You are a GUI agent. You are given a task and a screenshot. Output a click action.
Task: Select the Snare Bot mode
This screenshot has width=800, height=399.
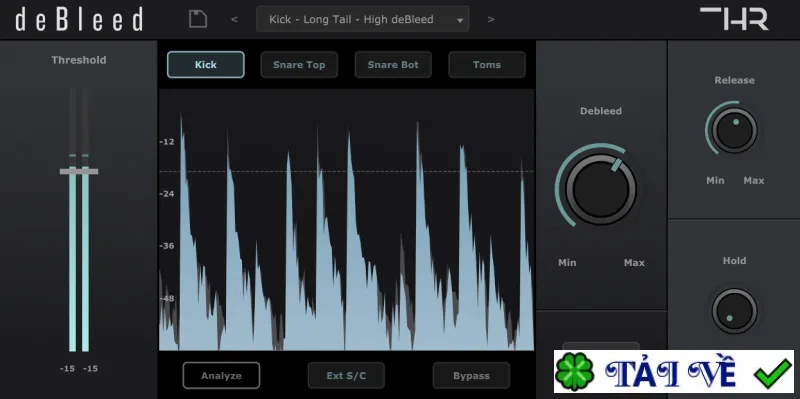pyautogui.click(x=393, y=65)
